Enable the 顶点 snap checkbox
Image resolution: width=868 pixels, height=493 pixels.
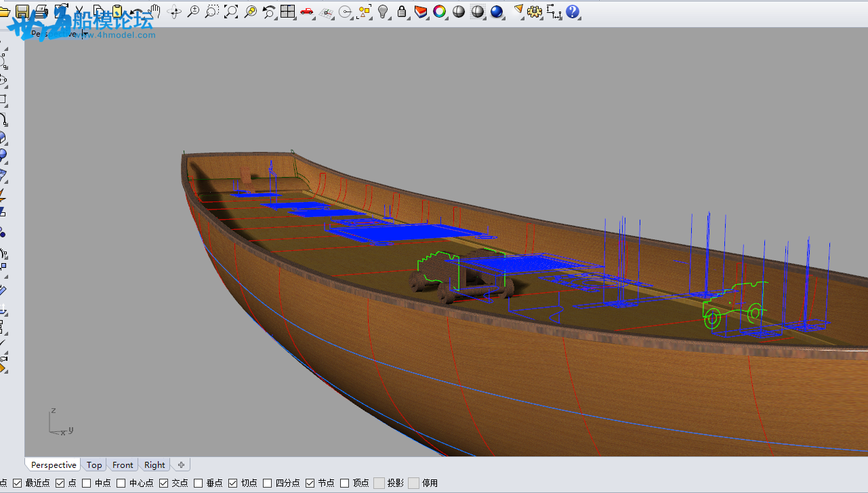pyautogui.click(x=345, y=483)
